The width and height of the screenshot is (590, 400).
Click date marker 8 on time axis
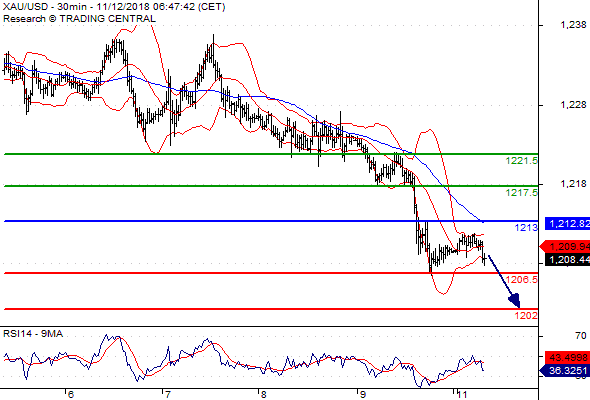pyautogui.click(x=263, y=394)
